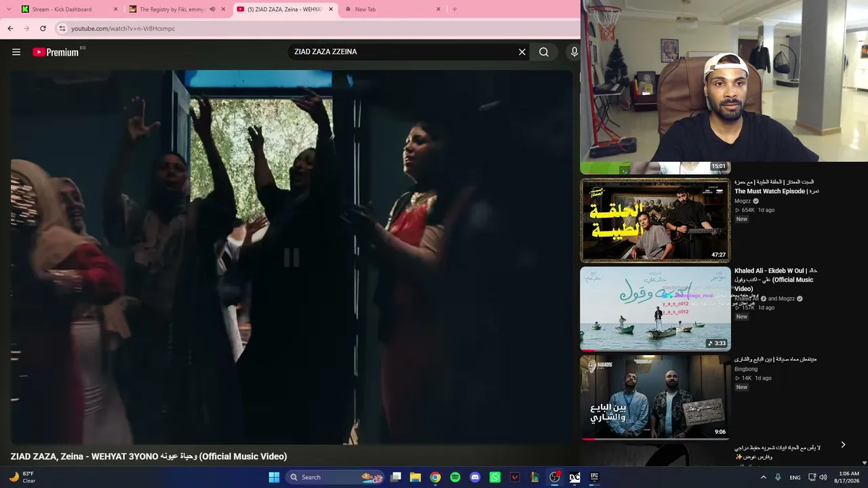Screen dimensions: 868x488
Task: Open Spotify from the taskbar
Action: coord(455,477)
